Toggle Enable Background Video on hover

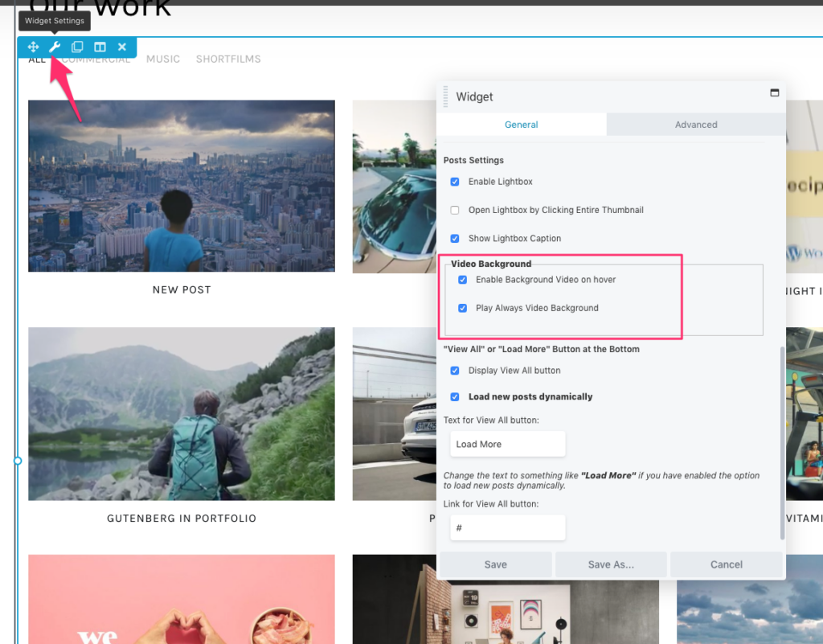pyautogui.click(x=462, y=280)
